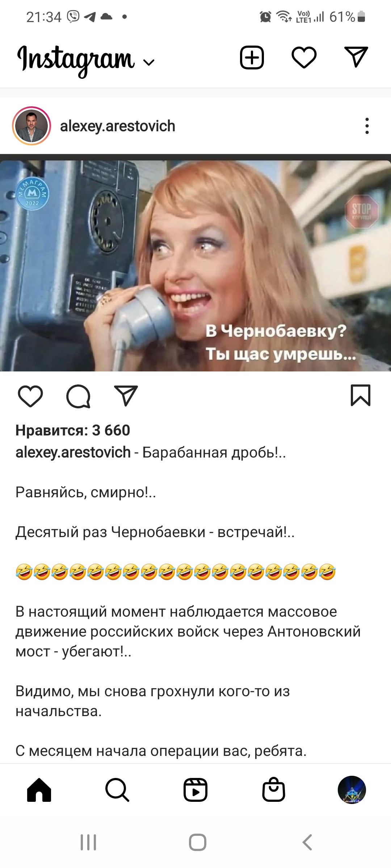Expand Instagram logo dropdown chevron
The height and width of the screenshot is (868, 391).
pyautogui.click(x=149, y=63)
